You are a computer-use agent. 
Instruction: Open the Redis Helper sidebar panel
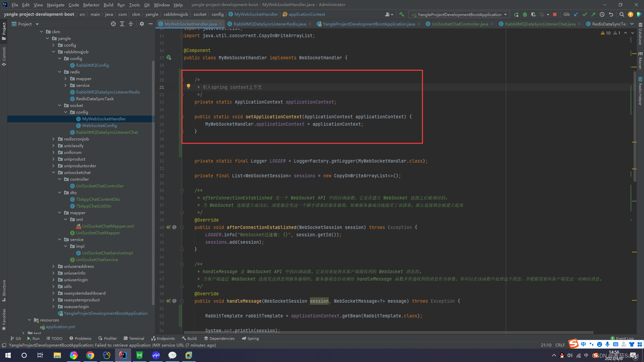pos(640,91)
